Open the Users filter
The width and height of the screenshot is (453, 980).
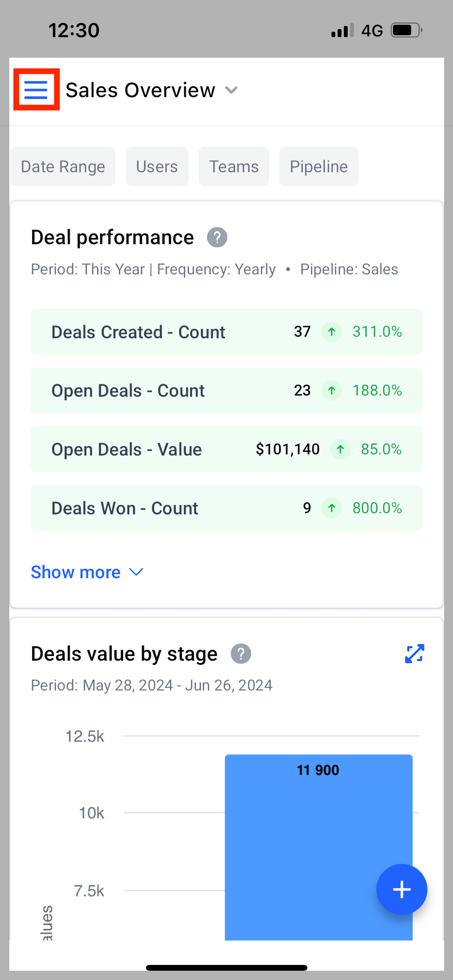pos(156,166)
